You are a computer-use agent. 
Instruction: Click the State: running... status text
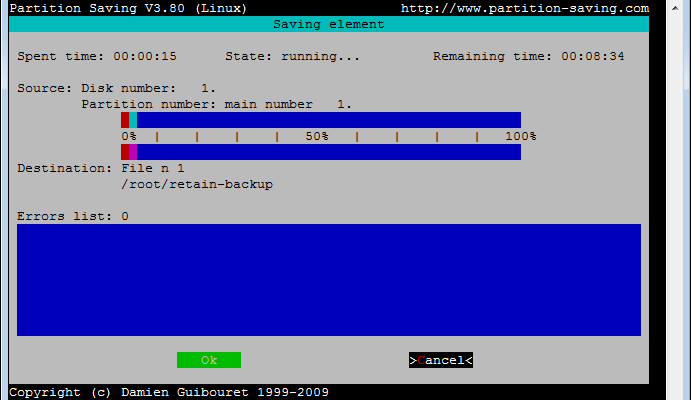[293, 56]
